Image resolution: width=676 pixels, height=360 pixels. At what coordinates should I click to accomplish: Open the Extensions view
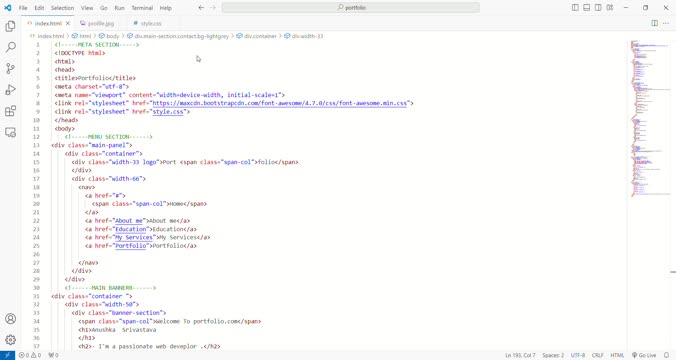[x=10, y=111]
